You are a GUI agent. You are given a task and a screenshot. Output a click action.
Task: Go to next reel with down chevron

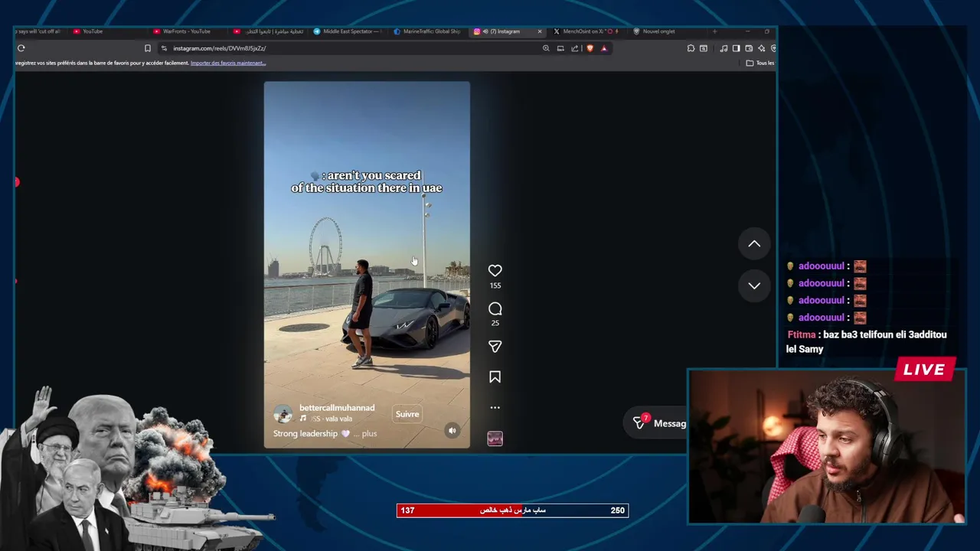pyautogui.click(x=754, y=285)
